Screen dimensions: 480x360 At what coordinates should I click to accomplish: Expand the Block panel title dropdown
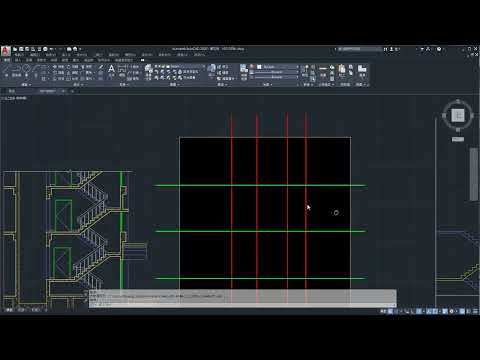[x=222, y=85]
